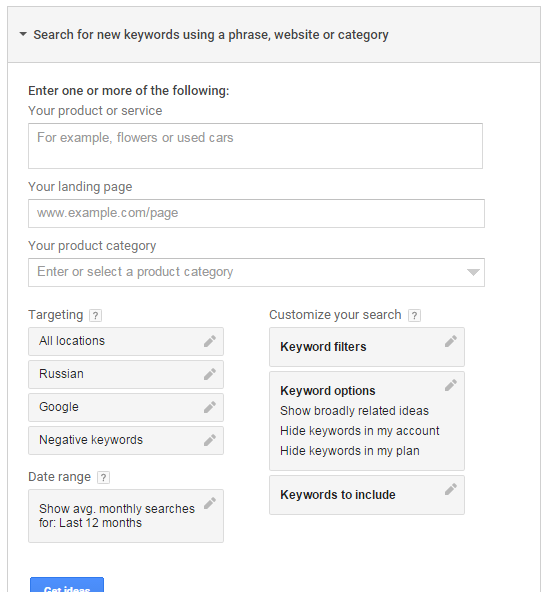Click the Date range help question mark
Image resolution: width=551 pixels, height=592 pixels.
click(x=103, y=478)
